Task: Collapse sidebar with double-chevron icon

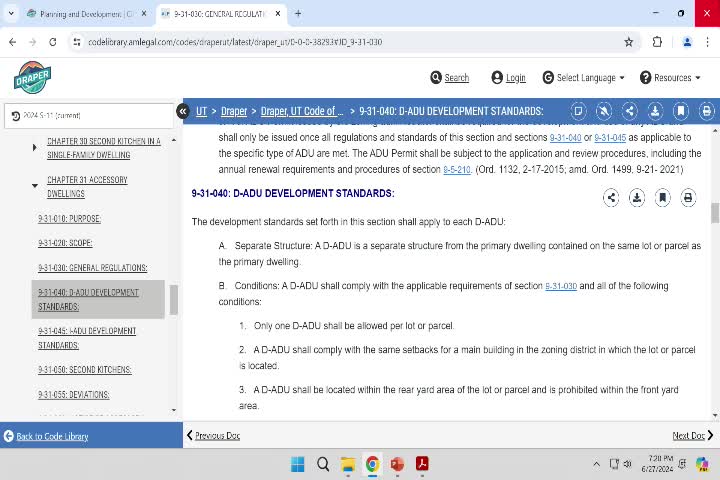Action: [183, 111]
